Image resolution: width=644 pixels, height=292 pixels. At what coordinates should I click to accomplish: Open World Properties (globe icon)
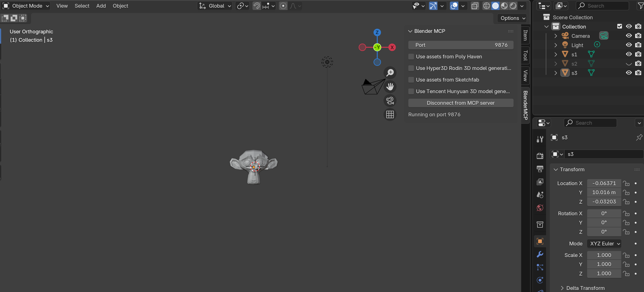click(540, 208)
